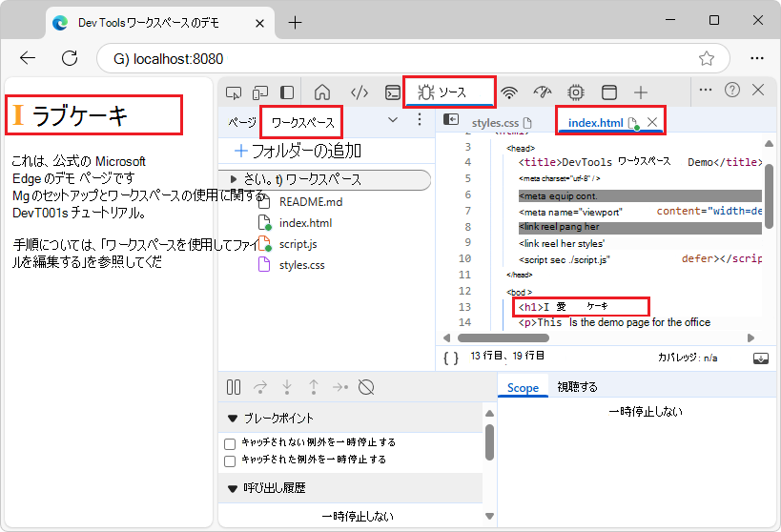Open the Elements tool code icon
The height and width of the screenshot is (532, 781).
360,92
